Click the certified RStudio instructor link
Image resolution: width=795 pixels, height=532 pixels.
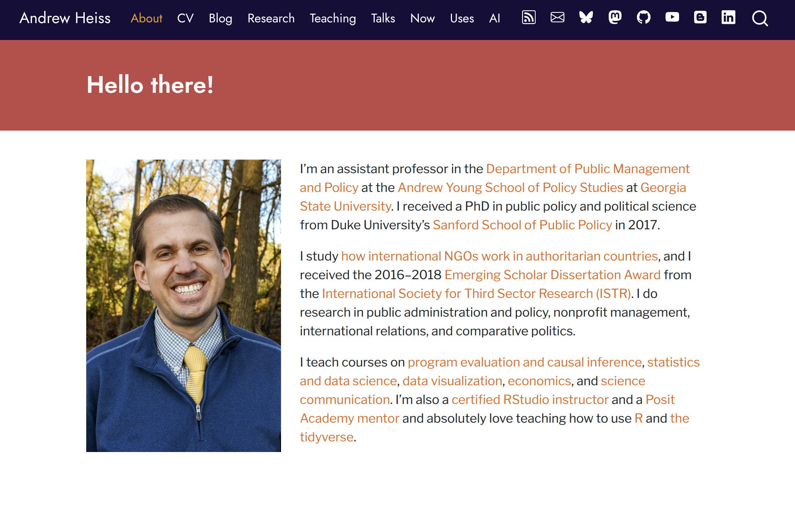530,400
